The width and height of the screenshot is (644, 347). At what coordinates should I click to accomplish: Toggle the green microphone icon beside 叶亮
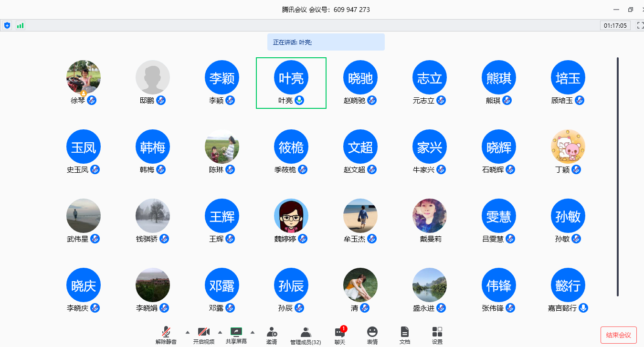coord(299,100)
